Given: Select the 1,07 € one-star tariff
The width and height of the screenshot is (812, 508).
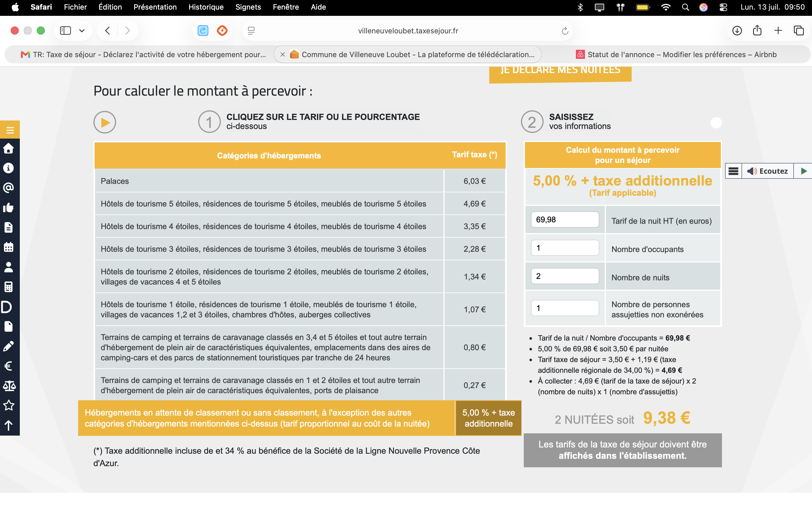Looking at the screenshot, I should point(475,309).
